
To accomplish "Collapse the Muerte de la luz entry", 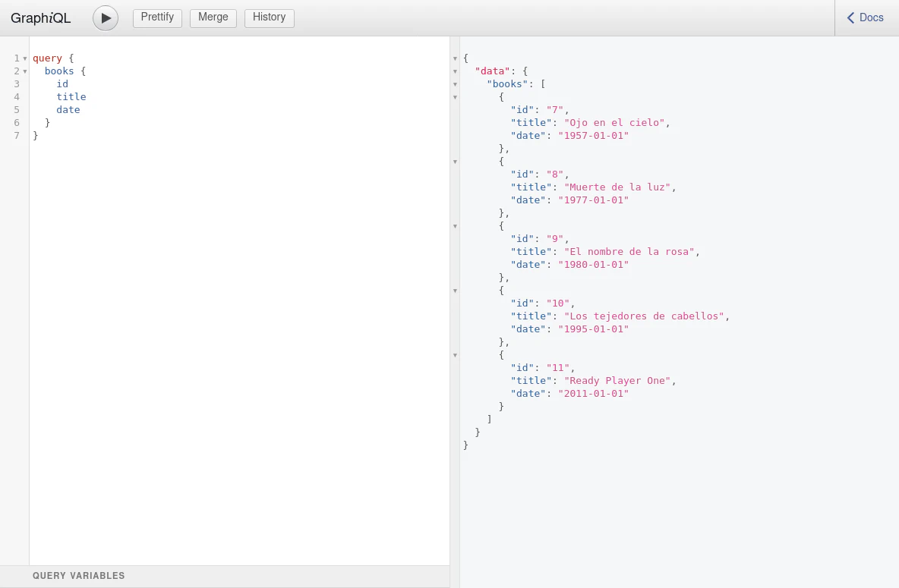I will pos(455,162).
